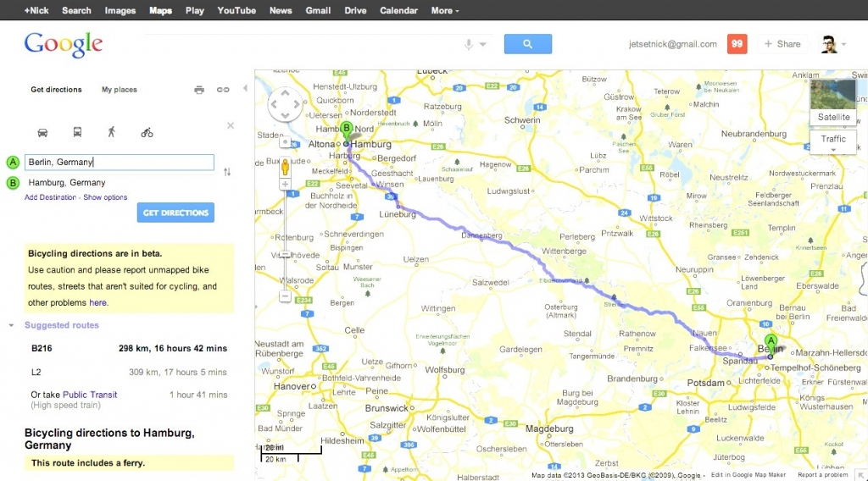Click the Street View pegman icon

click(x=285, y=165)
